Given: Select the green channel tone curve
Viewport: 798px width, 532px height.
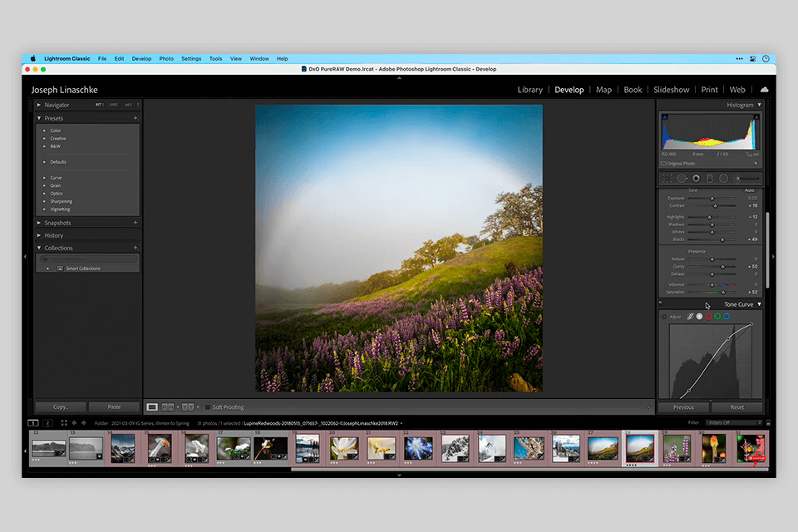Looking at the screenshot, I should tap(717, 317).
